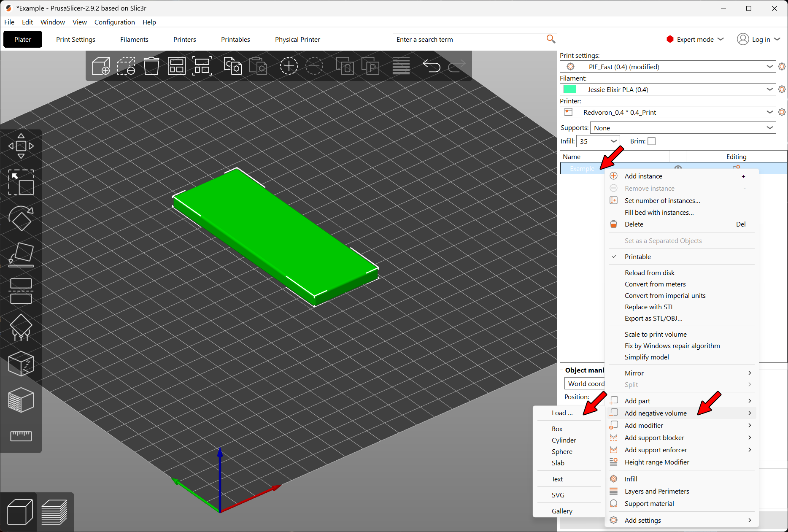
Task: Expand the Add negative volume submenu
Action: [x=655, y=413]
